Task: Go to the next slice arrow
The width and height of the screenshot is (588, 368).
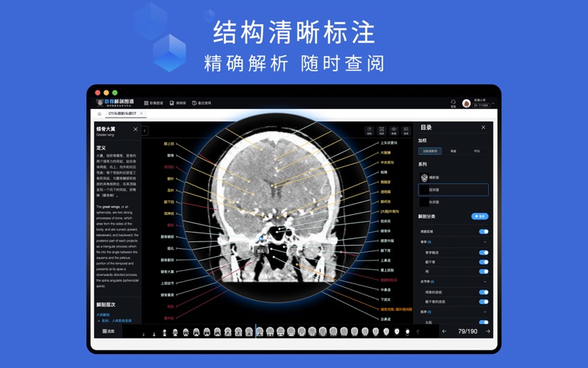Action: [x=488, y=331]
